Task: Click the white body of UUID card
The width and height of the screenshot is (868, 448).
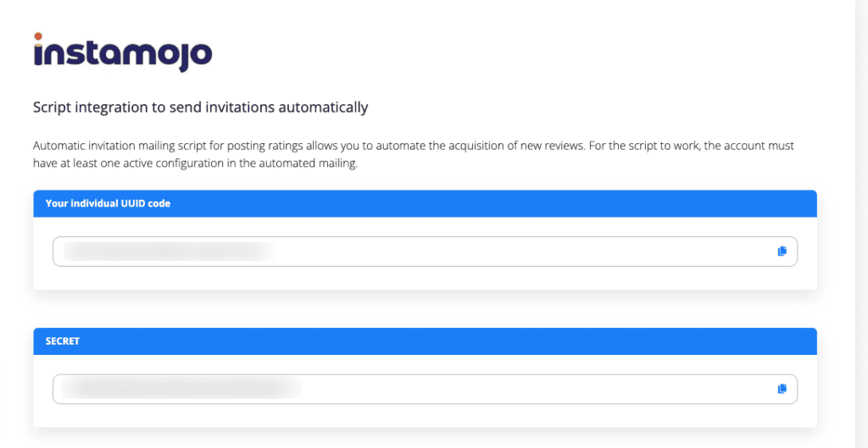Action: (424, 278)
